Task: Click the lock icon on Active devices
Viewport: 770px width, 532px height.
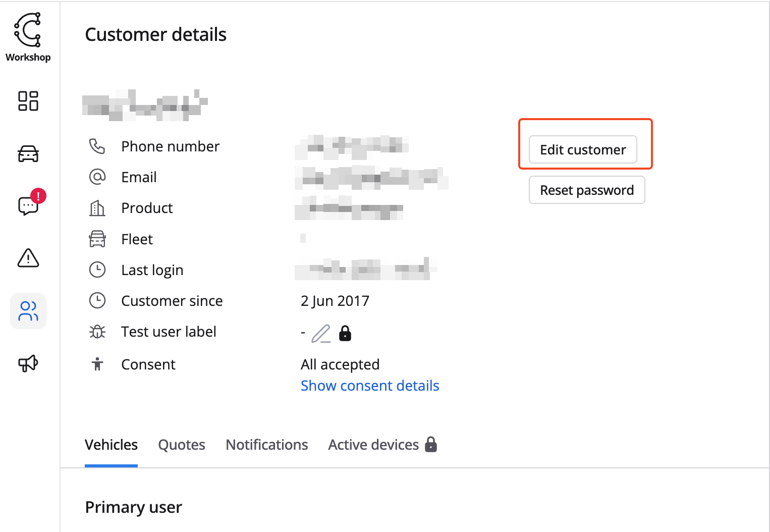Action: 431,444
